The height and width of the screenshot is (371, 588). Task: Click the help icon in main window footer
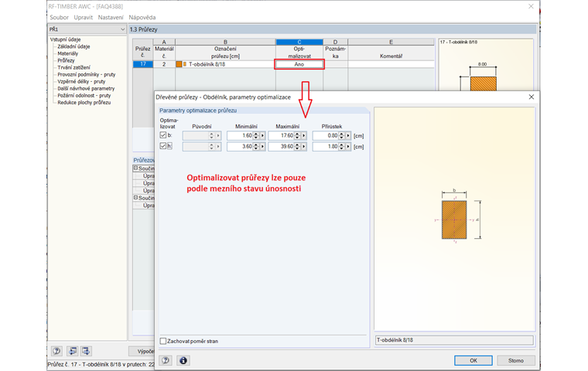(x=56, y=351)
